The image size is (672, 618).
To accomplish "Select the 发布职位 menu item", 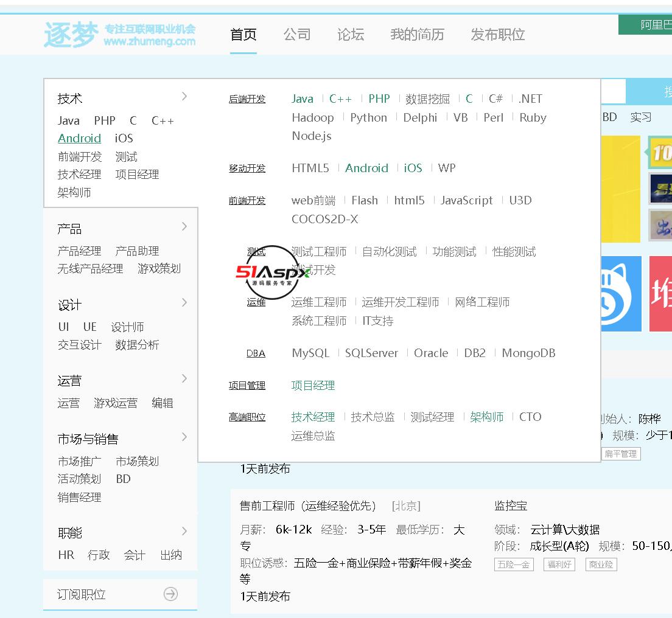I will point(497,35).
